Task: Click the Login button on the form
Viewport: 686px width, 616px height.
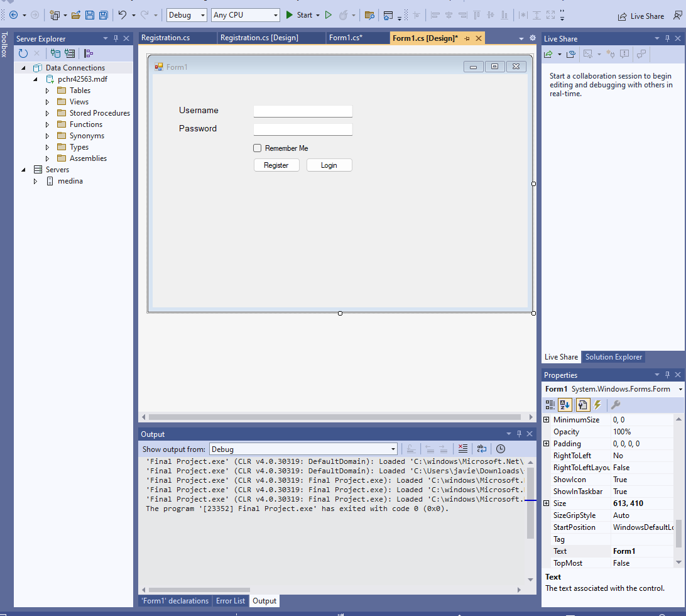Action: pyautogui.click(x=329, y=165)
